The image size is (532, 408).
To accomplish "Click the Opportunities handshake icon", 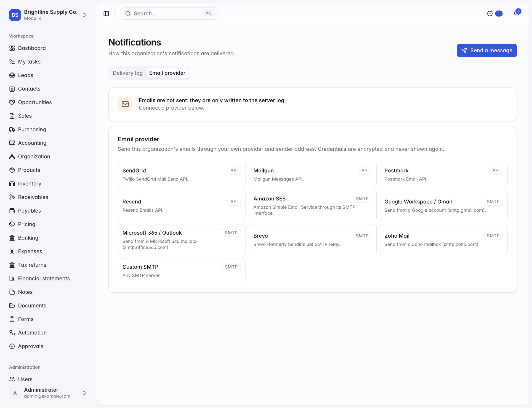I will [12, 102].
